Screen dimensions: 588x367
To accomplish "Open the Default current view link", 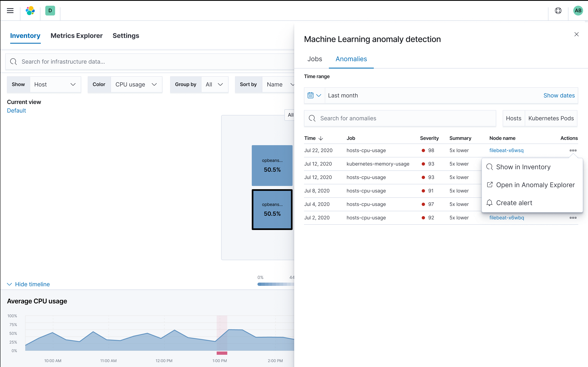I will pos(16,111).
